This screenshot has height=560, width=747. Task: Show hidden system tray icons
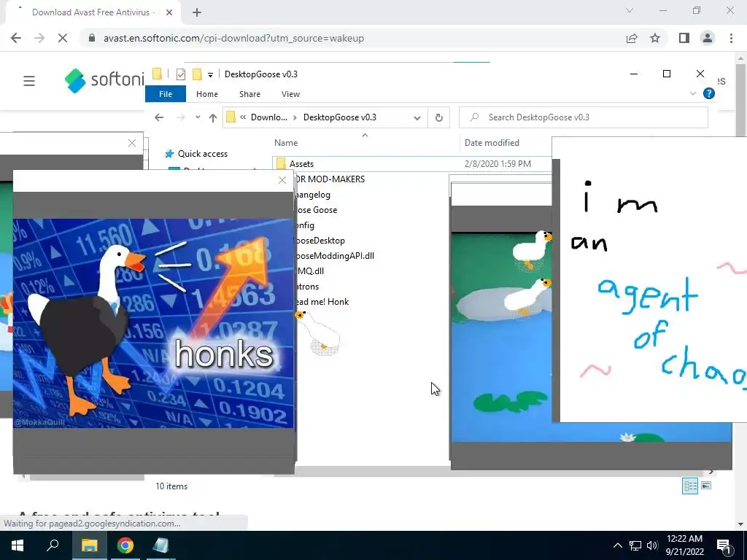[617, 545]
